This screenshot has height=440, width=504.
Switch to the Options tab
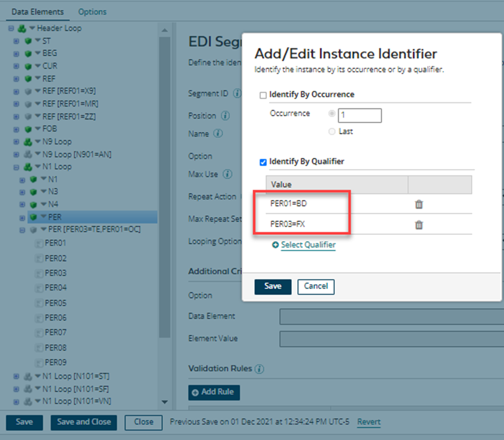coord(92,12)
